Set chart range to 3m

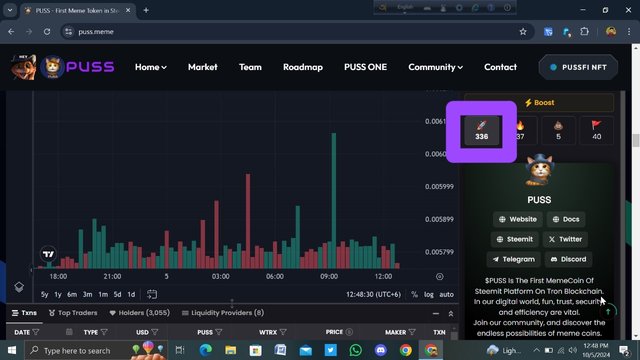tap(87, 294)
